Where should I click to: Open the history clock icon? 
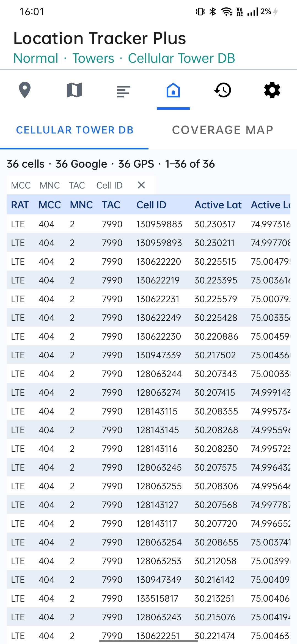click(x=223, y=90)
